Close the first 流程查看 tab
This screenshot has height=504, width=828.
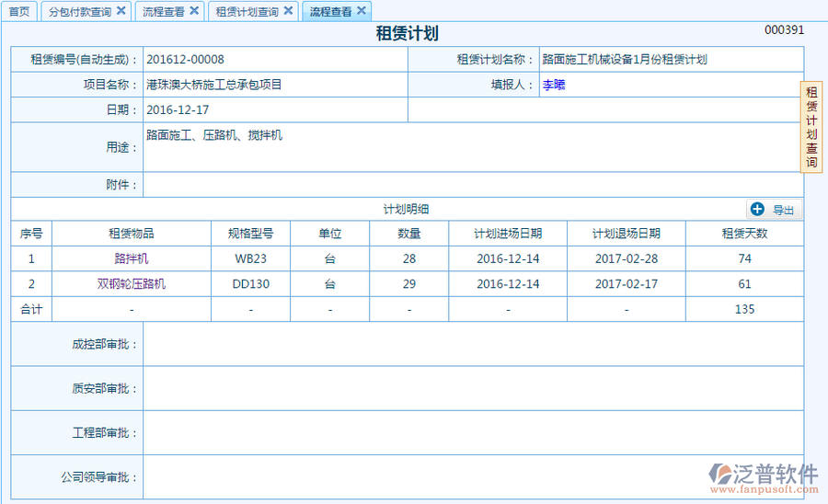tap(194, 10)
